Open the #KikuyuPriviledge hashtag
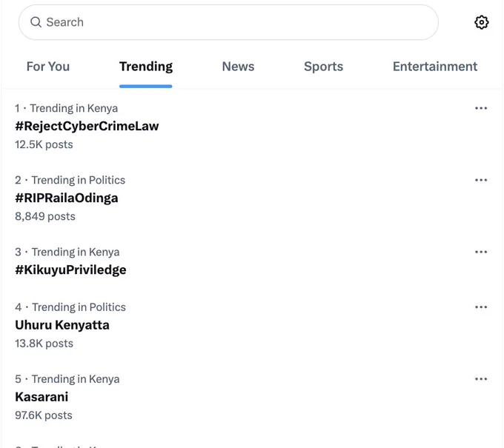504x448 pixels. tap(70, 270)
